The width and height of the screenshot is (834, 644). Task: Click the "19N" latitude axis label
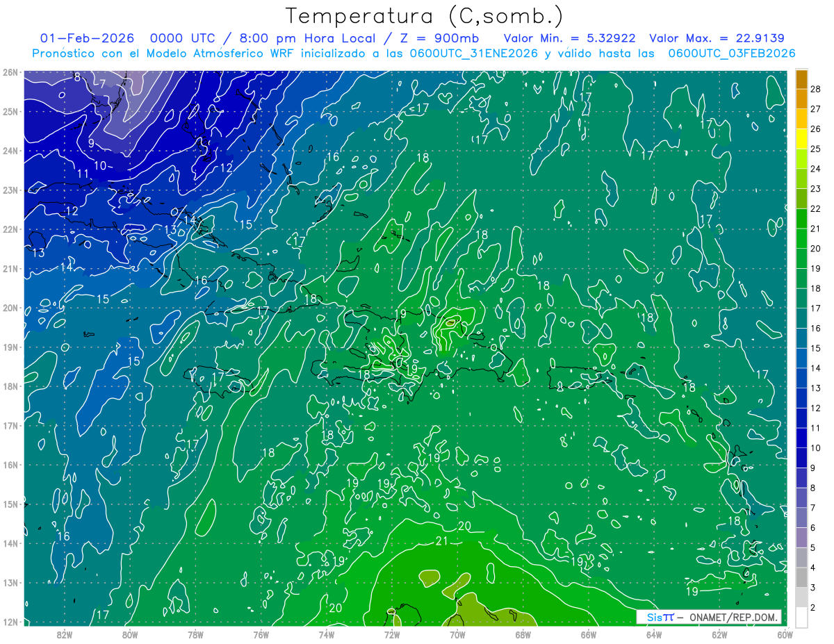(x=10, y=347)
